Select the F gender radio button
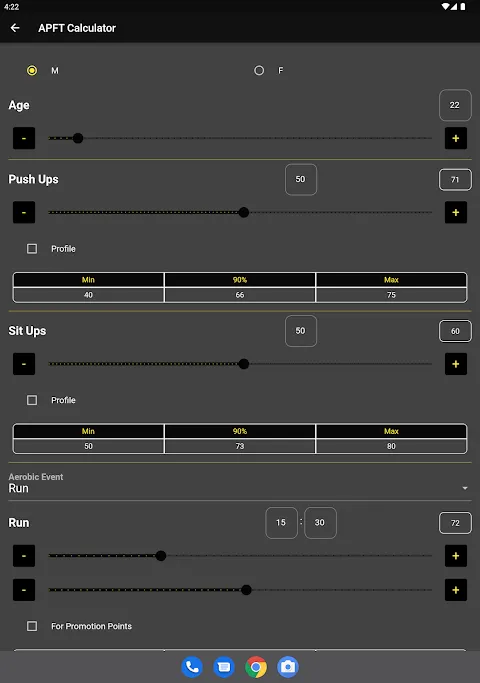 click(x=259, y=70)
